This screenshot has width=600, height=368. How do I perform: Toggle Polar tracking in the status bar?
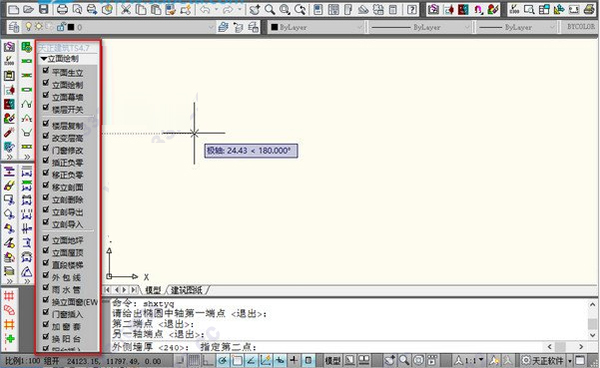click(223, 360)
